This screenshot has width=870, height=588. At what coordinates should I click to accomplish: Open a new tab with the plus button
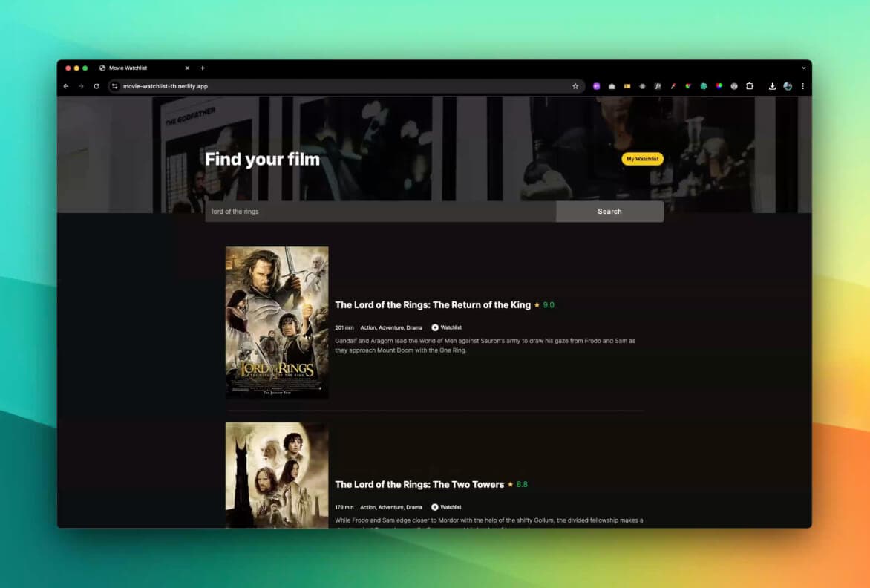point(203,68)
